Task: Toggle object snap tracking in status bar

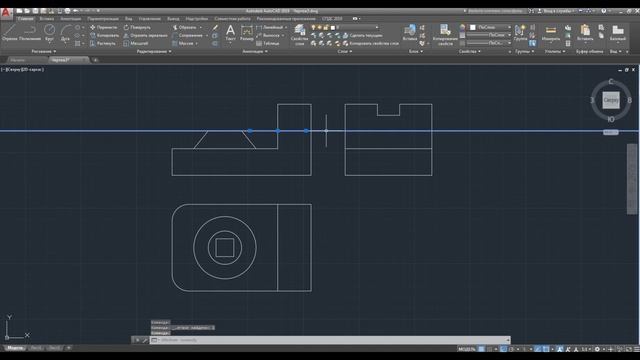Action: pos(538,349)
